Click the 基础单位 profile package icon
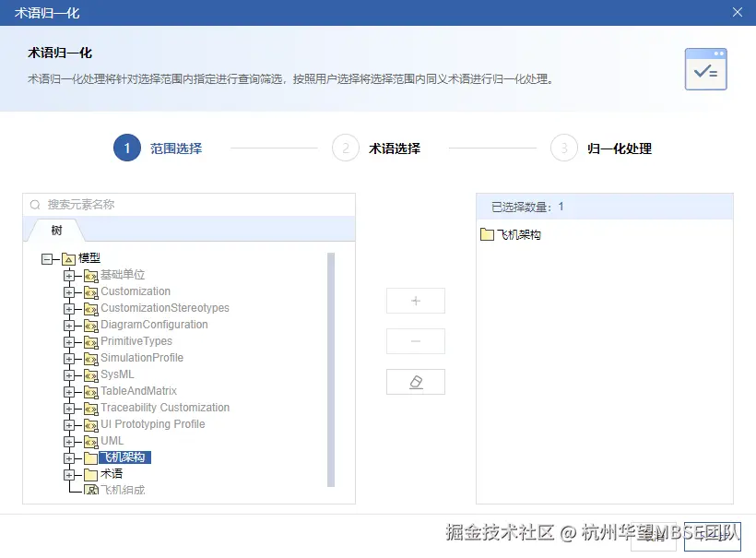The image size is (756, 558). (x=90, y=276)
